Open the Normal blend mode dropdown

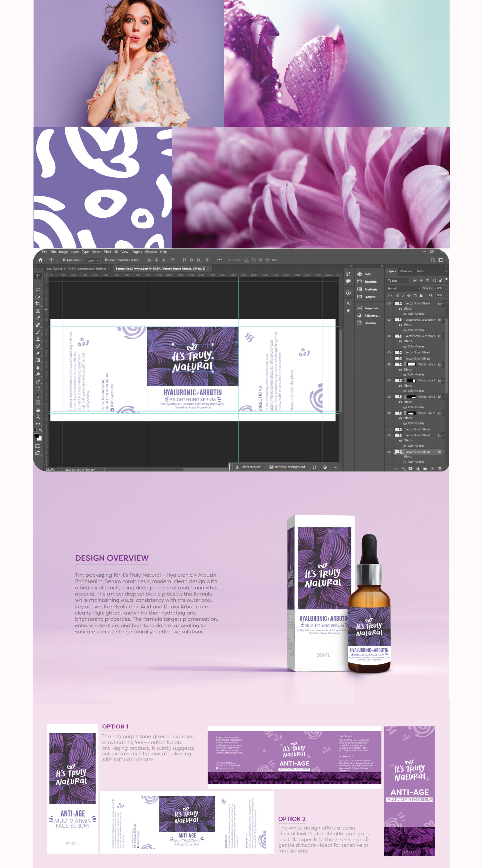403,288
